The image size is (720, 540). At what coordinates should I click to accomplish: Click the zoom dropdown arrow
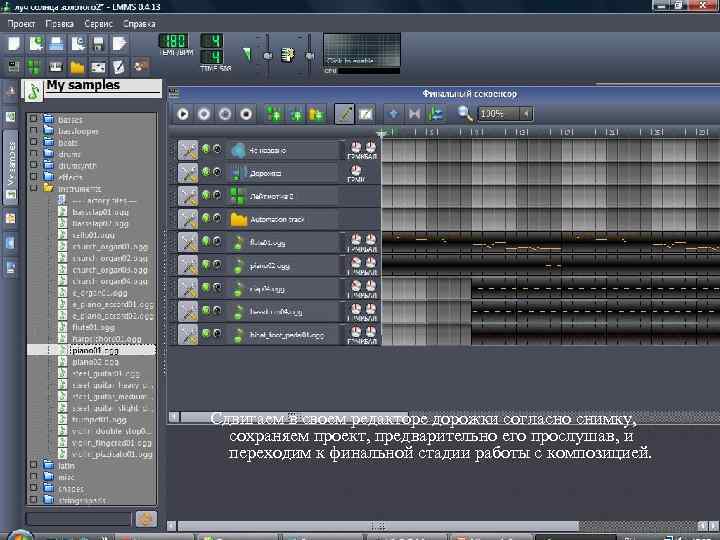point(526,113)
